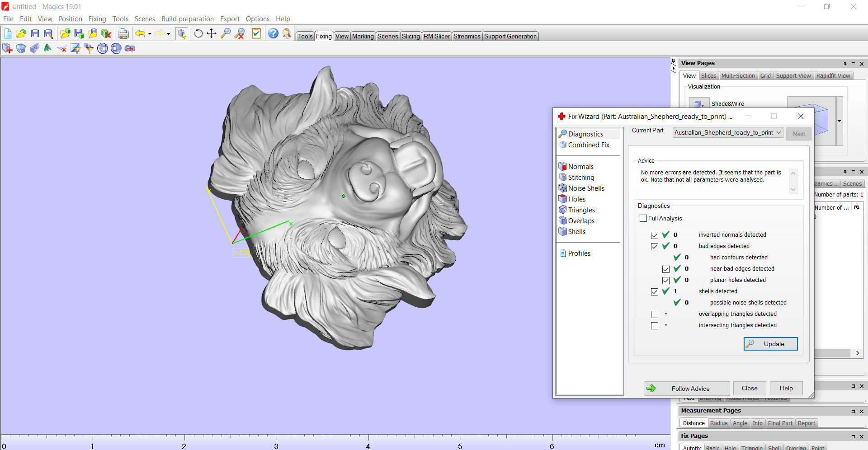Open the Multi-Section tab in View Pages
The width and height of the screenshot is (868, 450).
click(x=738, y=75)
